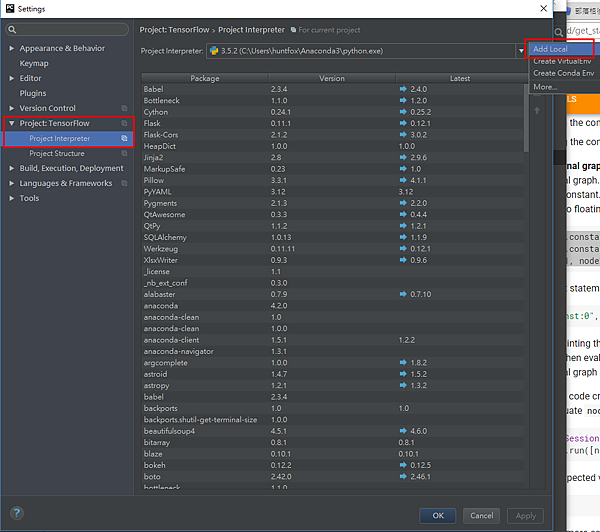This screenshot has height=532, width=600.
Task: Select the boto package row
Action: [332, 477]
